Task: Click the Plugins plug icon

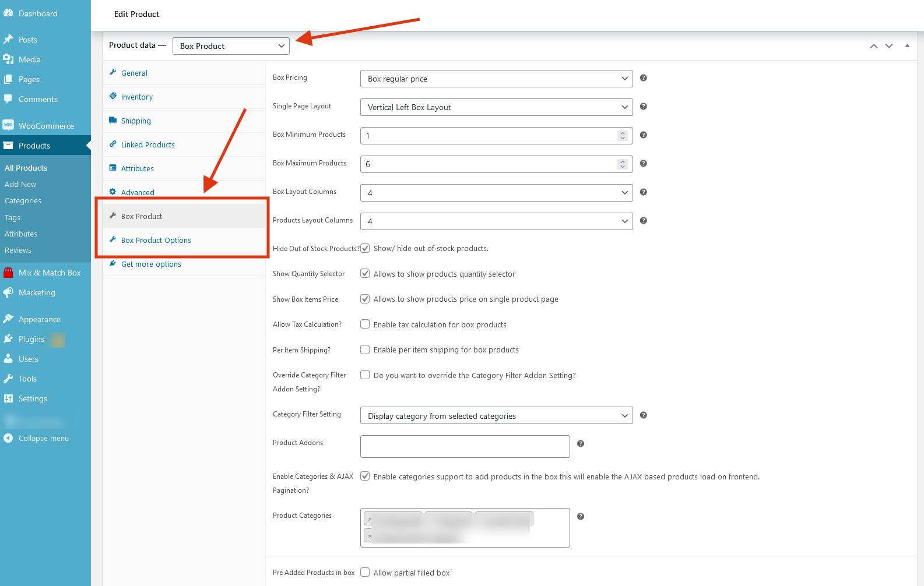Action: tap(8, 339)
